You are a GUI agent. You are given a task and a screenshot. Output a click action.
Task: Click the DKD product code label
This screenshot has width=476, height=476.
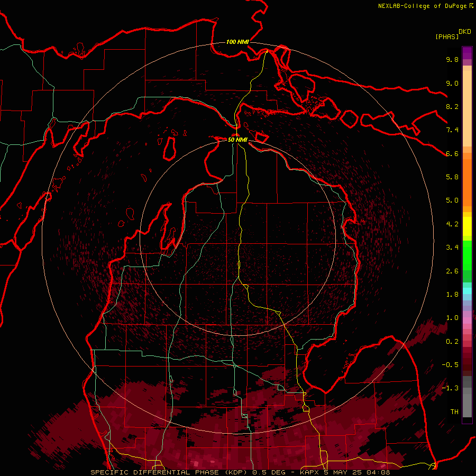coord(465,32)
